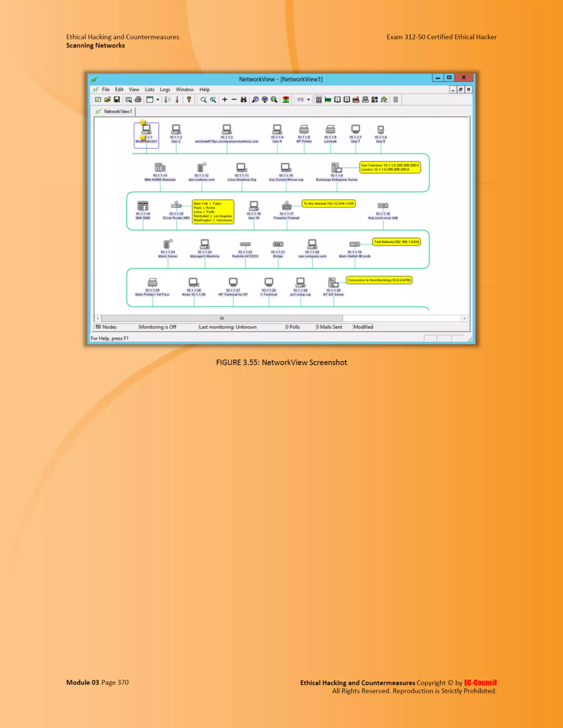
Task: Click the binoculars Find toolbar icon
Action: pos(244,100)
